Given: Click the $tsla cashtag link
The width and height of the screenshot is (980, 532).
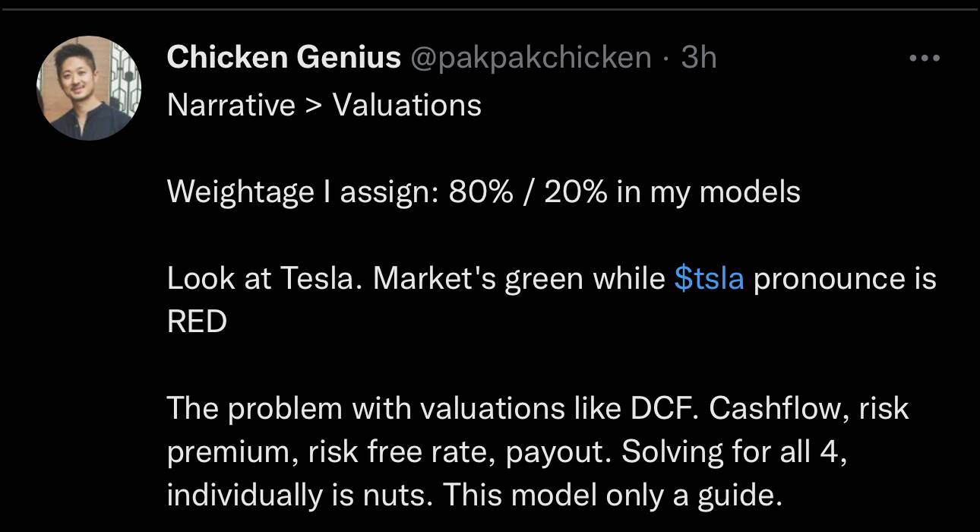Looking at the screenshot, I should [x=708, y=279].
